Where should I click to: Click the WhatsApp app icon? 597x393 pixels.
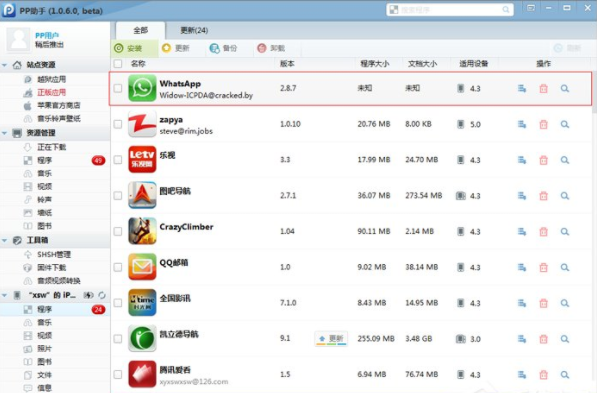tap(142, 88)
